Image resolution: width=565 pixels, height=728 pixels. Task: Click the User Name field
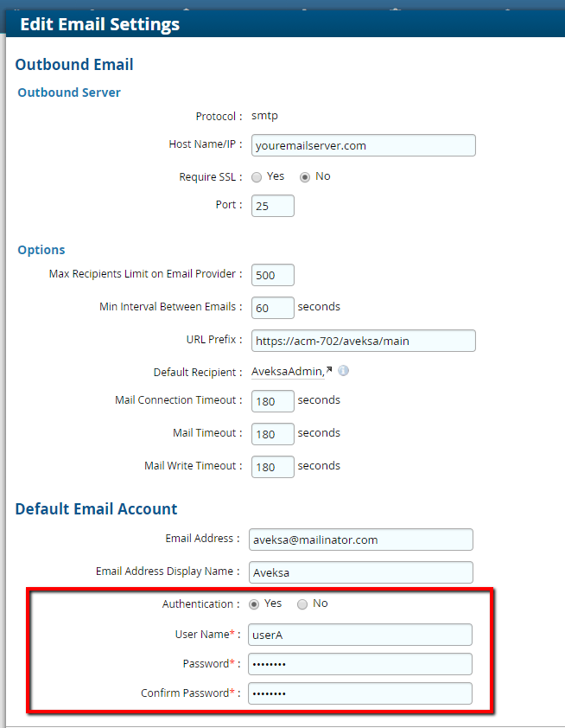pyautogui.click(x=360, y=635)
